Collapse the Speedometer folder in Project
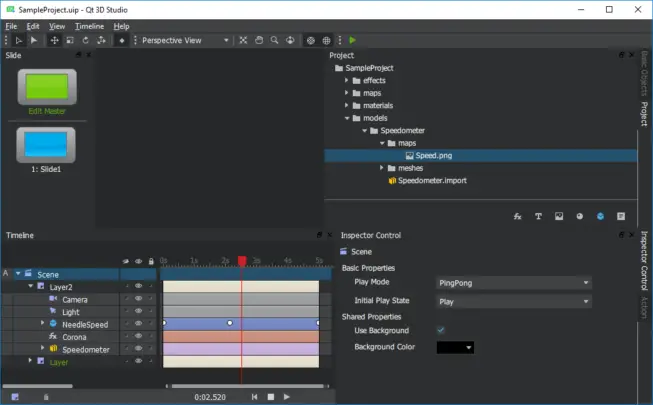This screenshot has width=653, height=405. [364, 130]
